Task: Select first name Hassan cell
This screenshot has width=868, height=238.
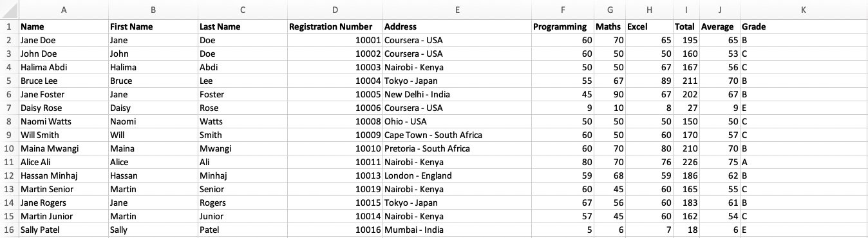Action: (153, 175)
